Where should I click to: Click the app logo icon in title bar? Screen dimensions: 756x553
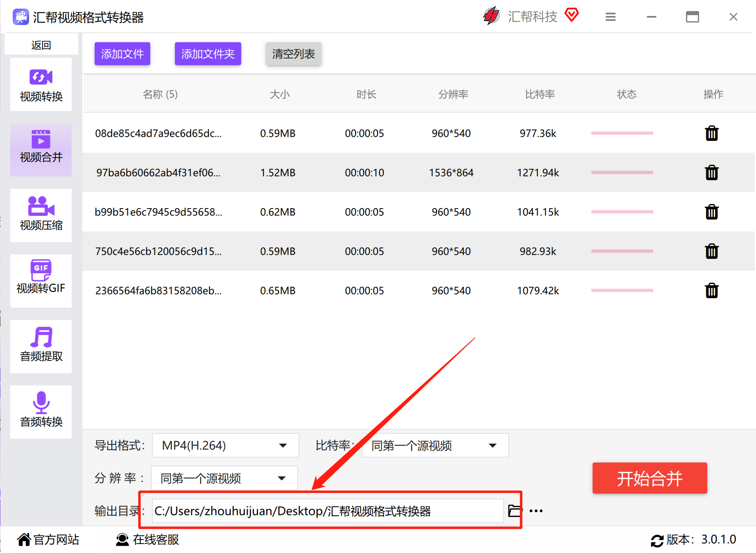[x=20, y=17]
